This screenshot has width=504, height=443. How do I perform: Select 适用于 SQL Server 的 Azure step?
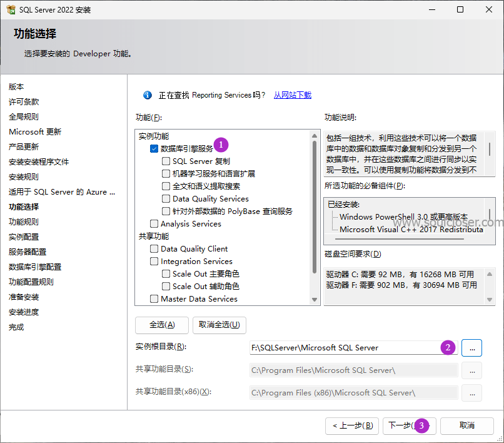[x=62, y=192]
